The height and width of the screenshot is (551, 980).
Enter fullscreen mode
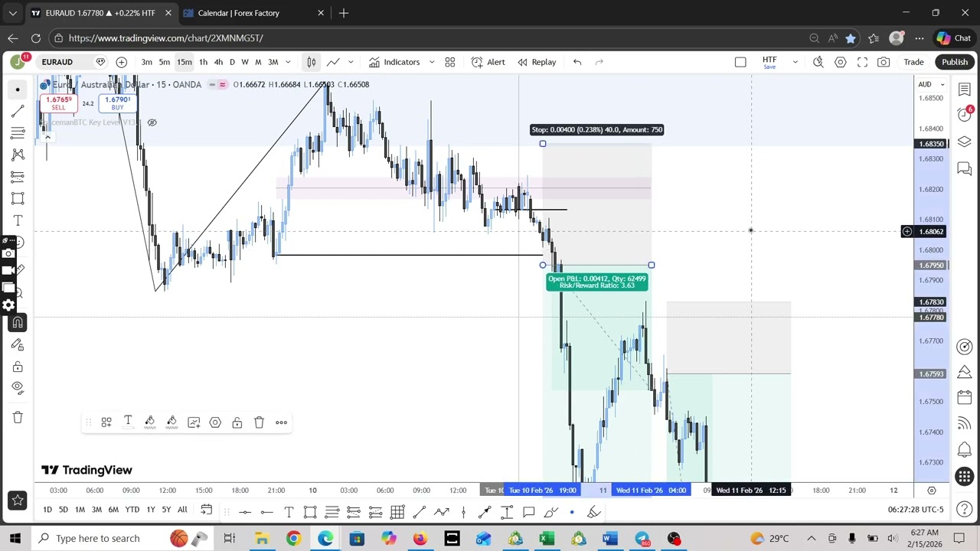coord(862,62)
